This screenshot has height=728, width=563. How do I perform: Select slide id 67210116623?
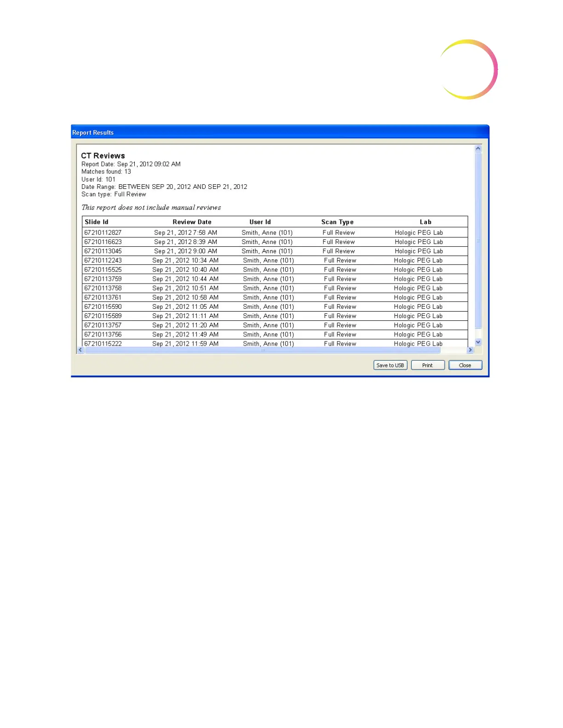point(103,242)
